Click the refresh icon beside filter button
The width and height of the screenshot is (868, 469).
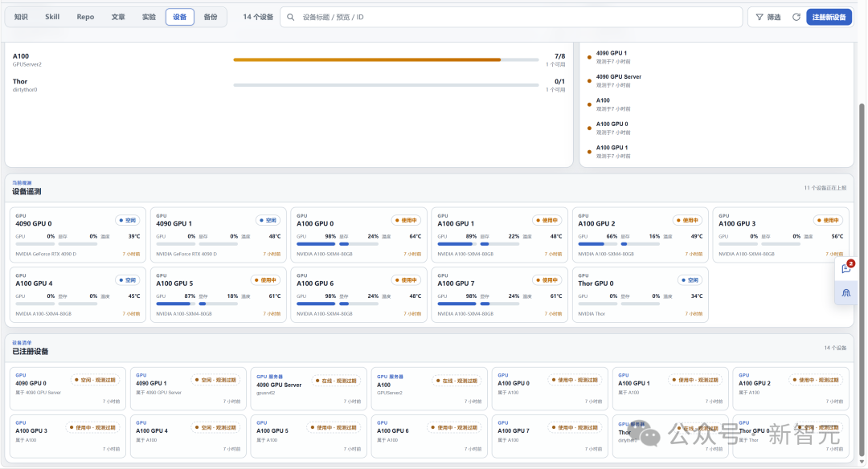[x=796, y=17]
